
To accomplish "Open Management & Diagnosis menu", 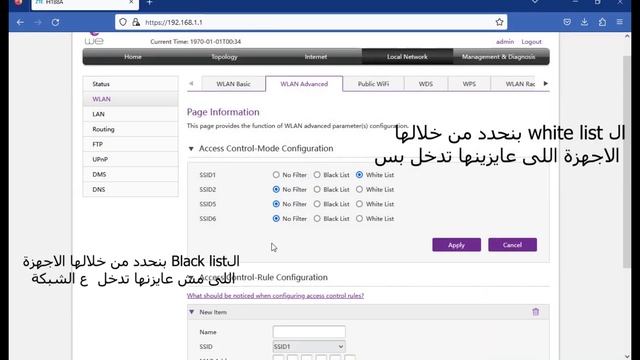I will tap(498, 57).
